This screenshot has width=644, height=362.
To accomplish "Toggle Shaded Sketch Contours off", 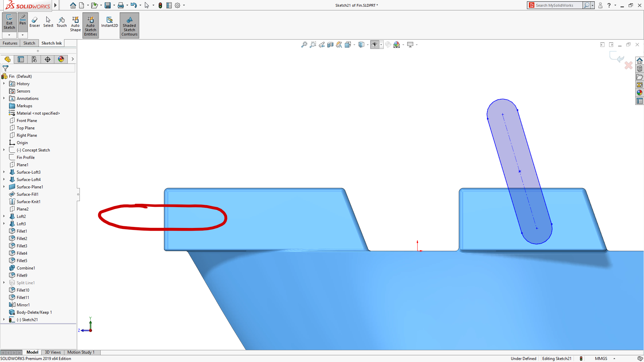I will 129,25.
